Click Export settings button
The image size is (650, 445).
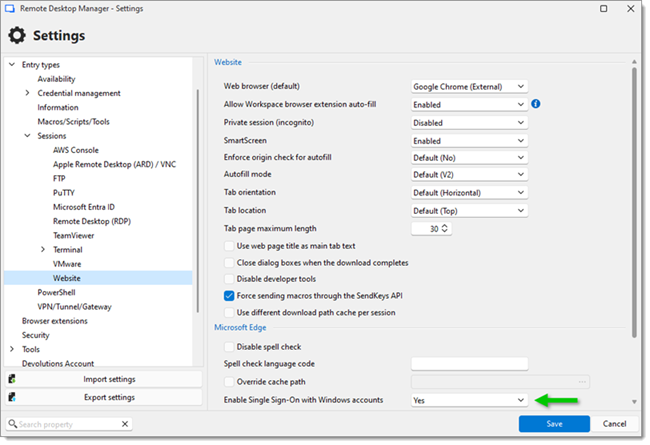click(104, 397)
